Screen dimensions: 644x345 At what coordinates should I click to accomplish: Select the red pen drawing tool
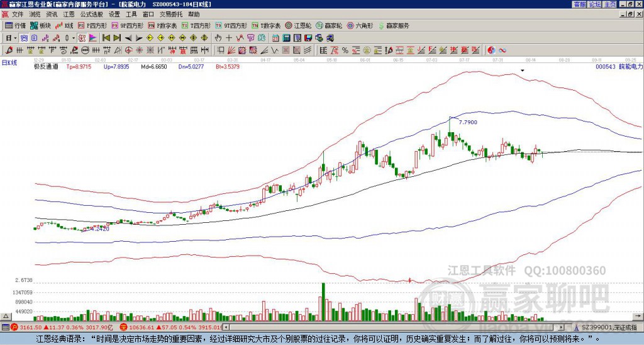8,50
